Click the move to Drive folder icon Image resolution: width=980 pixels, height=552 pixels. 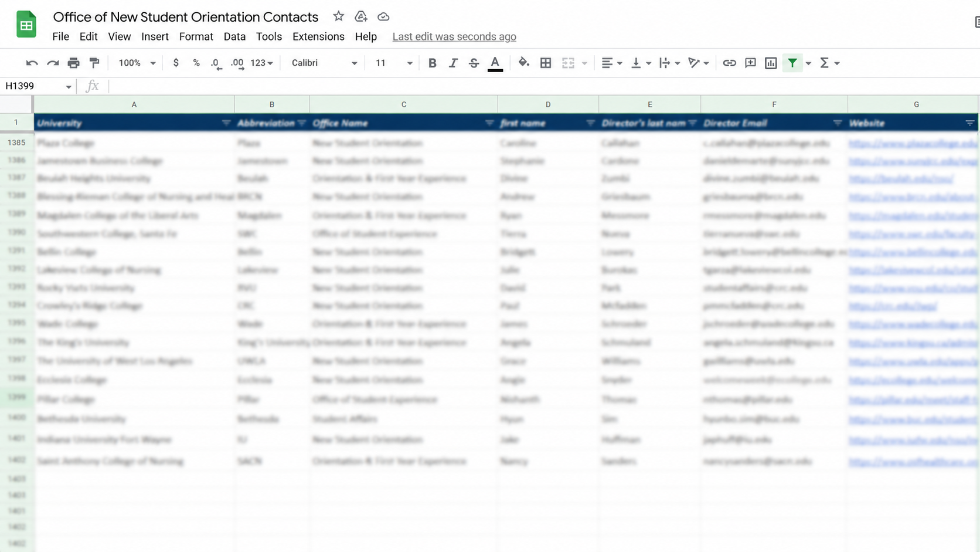point(361,16)
